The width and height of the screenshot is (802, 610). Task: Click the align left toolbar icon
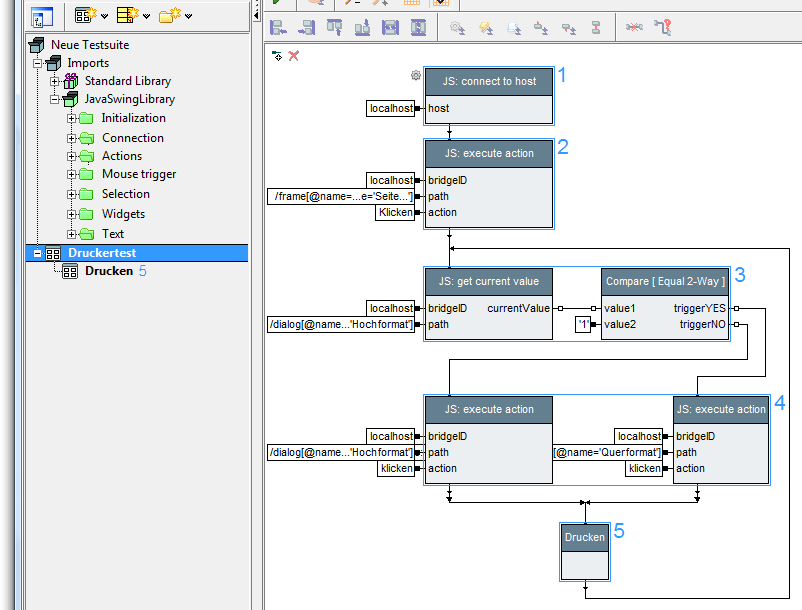pyautogui.click(x=279, y=28)
